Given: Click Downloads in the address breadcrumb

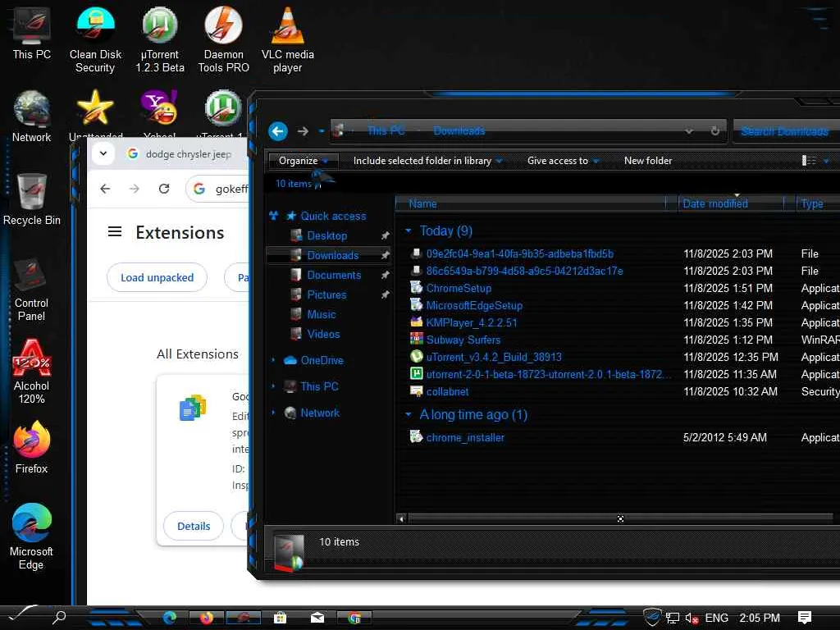Looking at the screenshot, I should click(x=459, y=131).
